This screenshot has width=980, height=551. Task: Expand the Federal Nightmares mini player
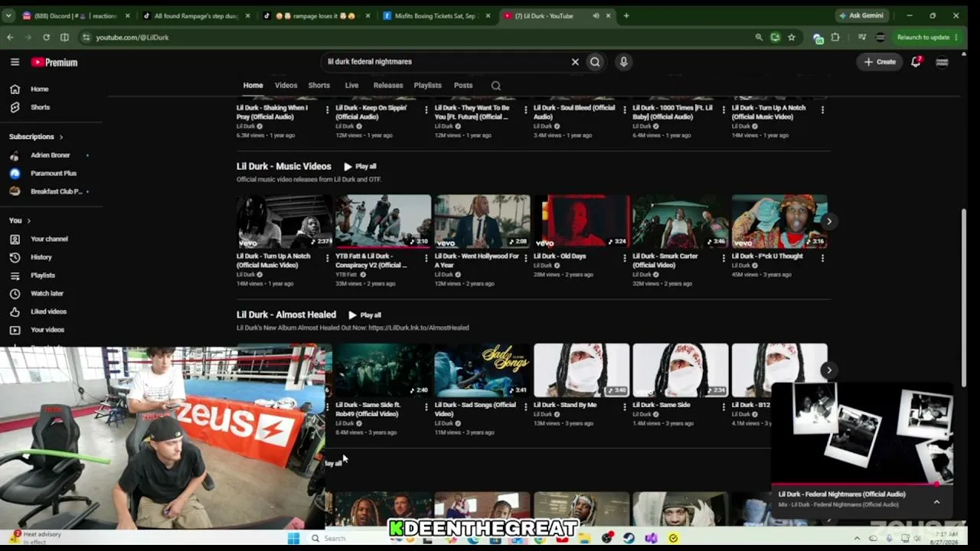coord(936,501)
